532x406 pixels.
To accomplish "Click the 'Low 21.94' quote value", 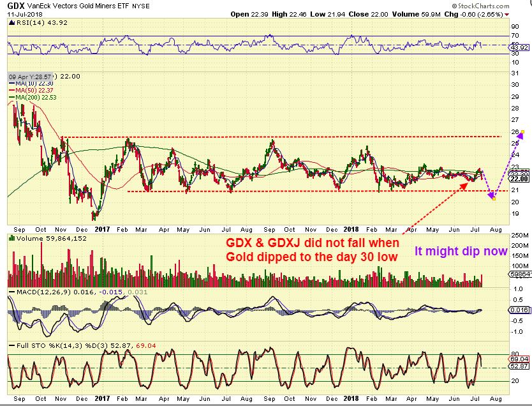I will [x=327, y=14].
